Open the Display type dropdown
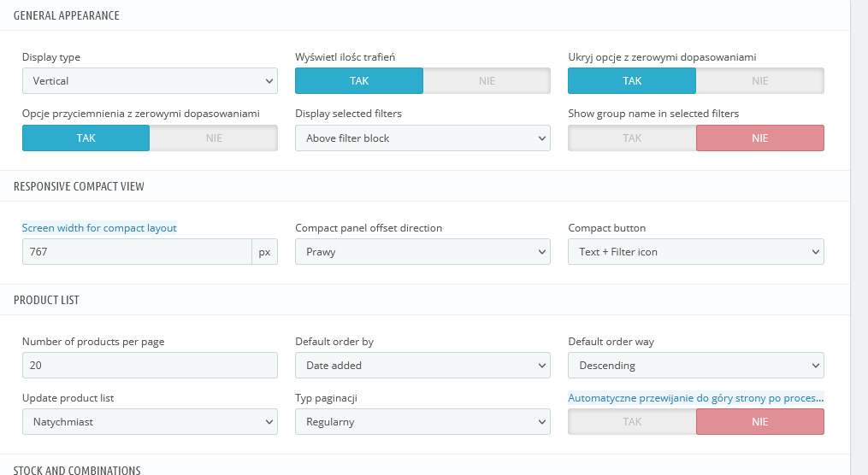This screenshot has width=868, height=475. pyautogui.click(x=150, y=81)
